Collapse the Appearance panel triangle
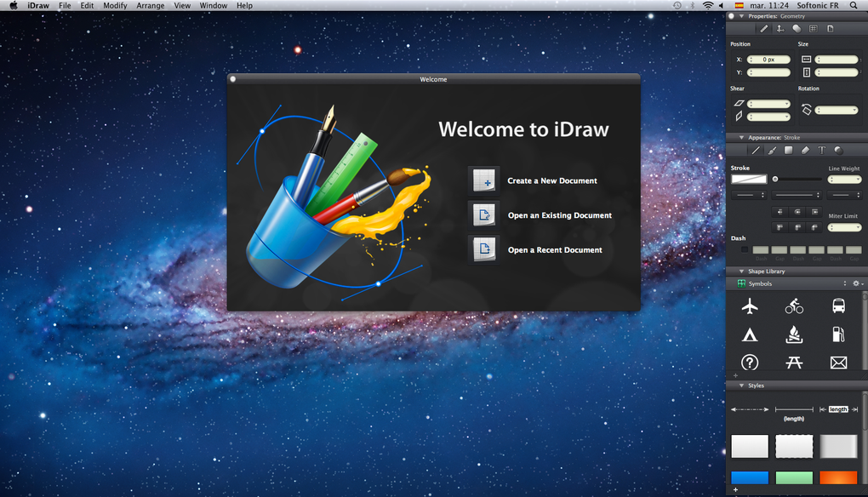This screenshot has width=868, height=497. click(742, 137)
